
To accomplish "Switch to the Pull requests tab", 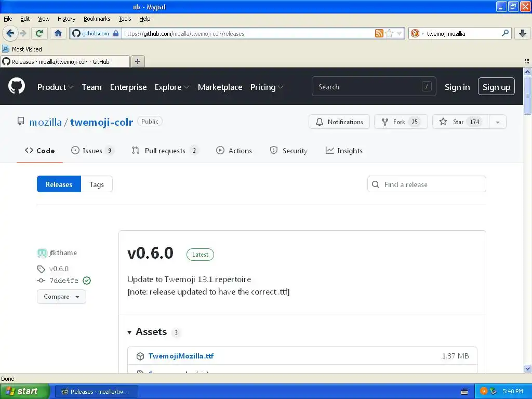I will [165, 151].
